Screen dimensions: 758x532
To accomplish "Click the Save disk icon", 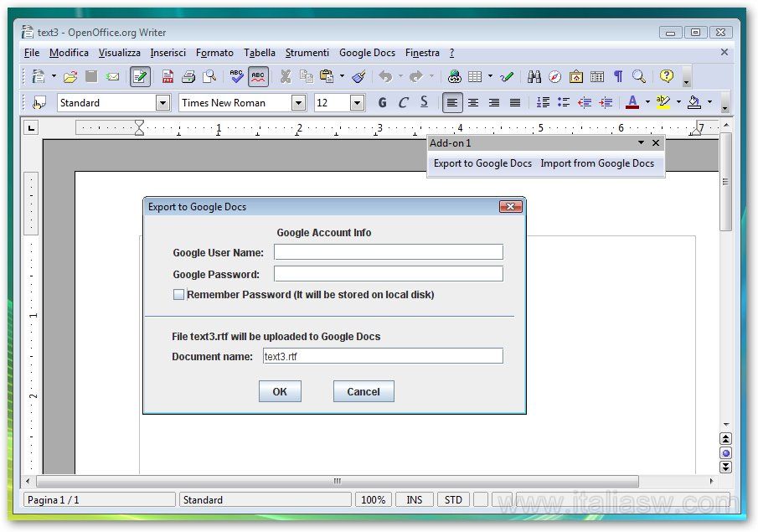I will (91, 76).
